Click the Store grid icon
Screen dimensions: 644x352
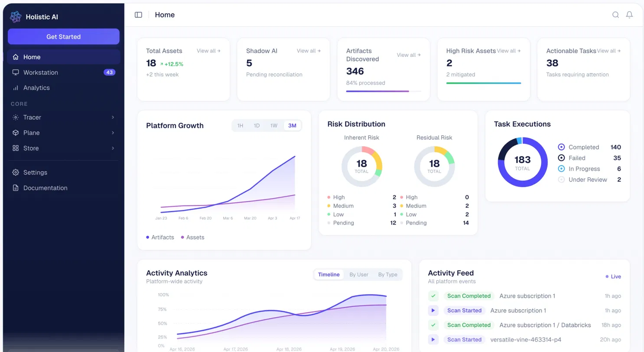click(x=16, y=148)
